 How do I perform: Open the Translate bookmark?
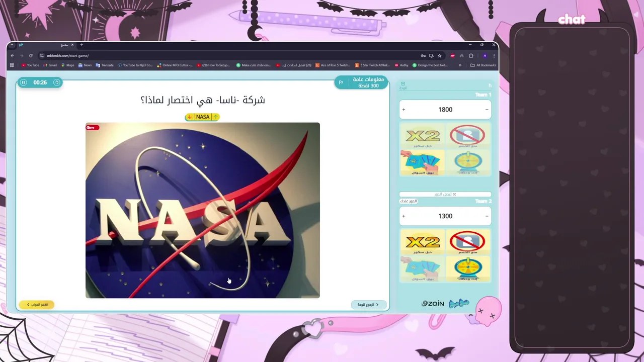(x=105, y=65)
